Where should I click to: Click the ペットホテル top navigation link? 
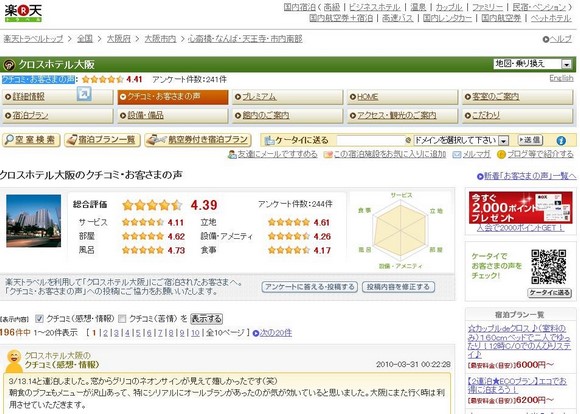point(551,18)
